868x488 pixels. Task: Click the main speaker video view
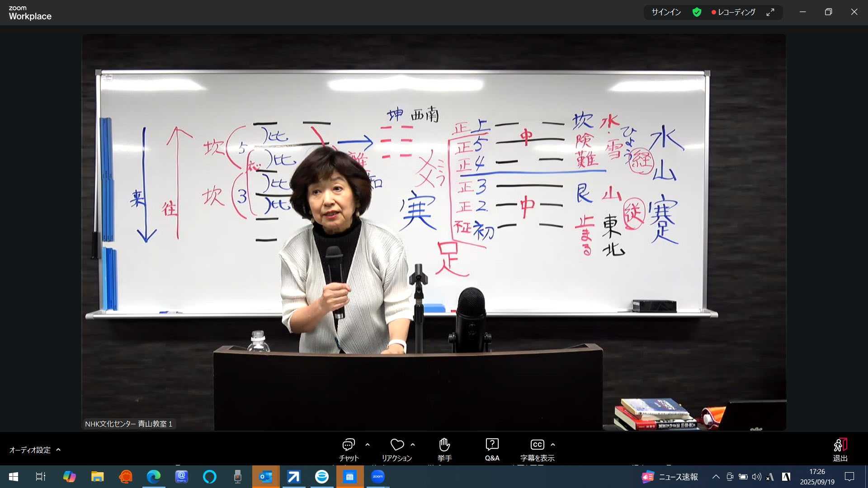[x=433, y=232]
